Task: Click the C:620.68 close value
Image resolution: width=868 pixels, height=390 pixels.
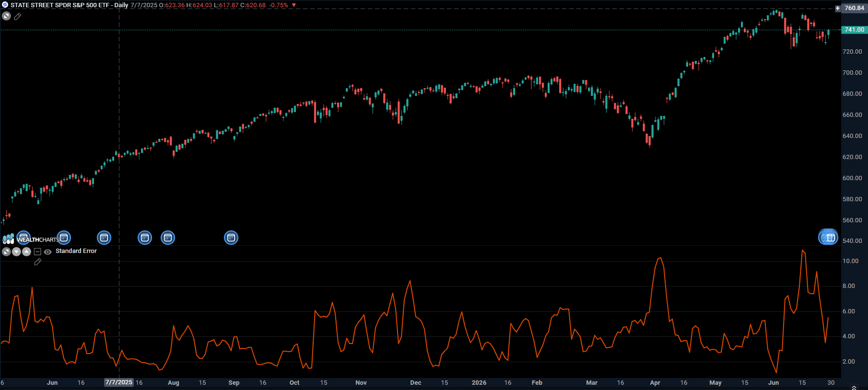Action: point(253,5)
